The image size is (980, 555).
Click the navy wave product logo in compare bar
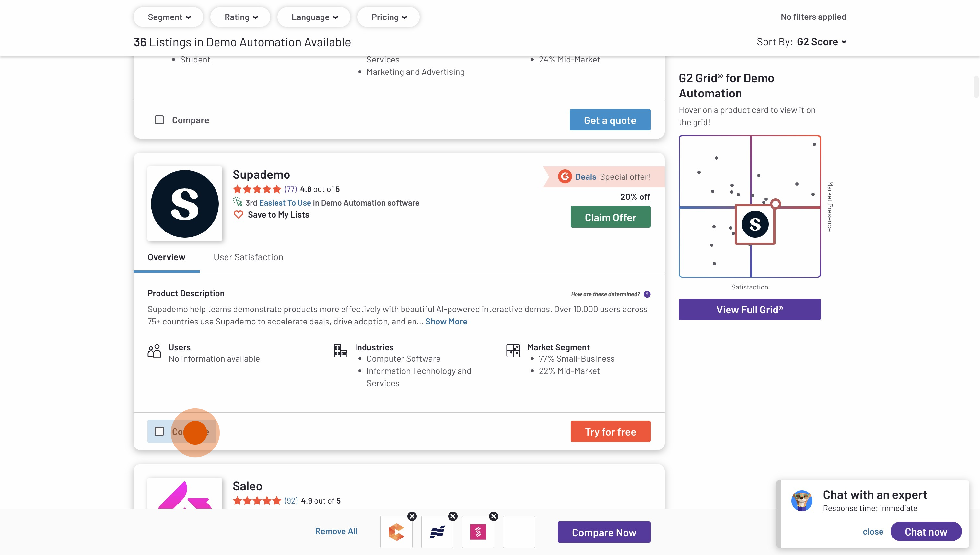coord(437,532)
